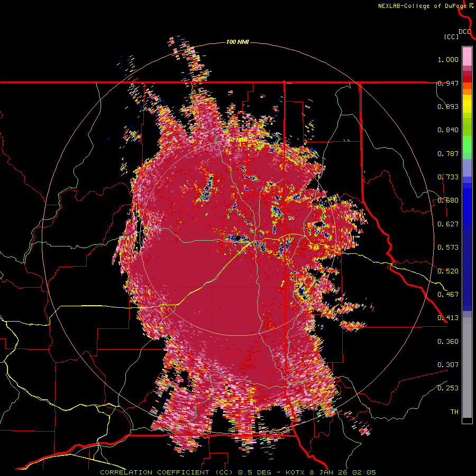The width and height of the screenshot is (476, 476).
Task: Click the TH threshold label
Action: tap(454, 412)
